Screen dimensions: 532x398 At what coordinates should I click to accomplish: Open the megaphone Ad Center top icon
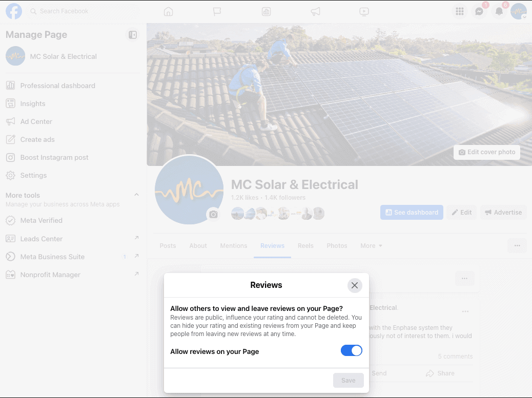coord(315,12)
